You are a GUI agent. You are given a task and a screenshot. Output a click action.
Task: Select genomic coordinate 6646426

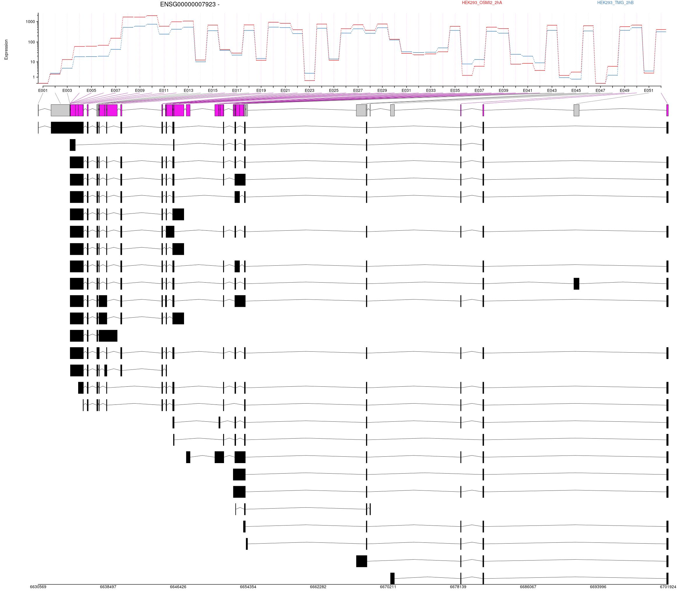pos(178,587)
